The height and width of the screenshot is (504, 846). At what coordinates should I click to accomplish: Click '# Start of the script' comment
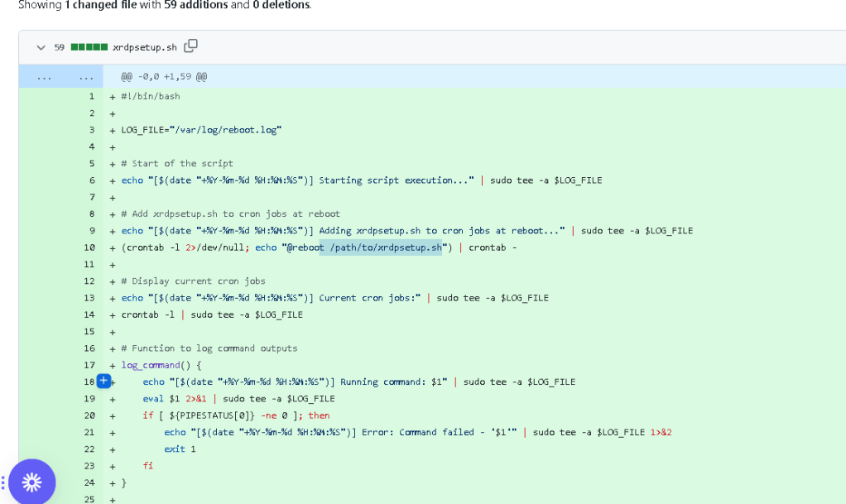point(177,164)
